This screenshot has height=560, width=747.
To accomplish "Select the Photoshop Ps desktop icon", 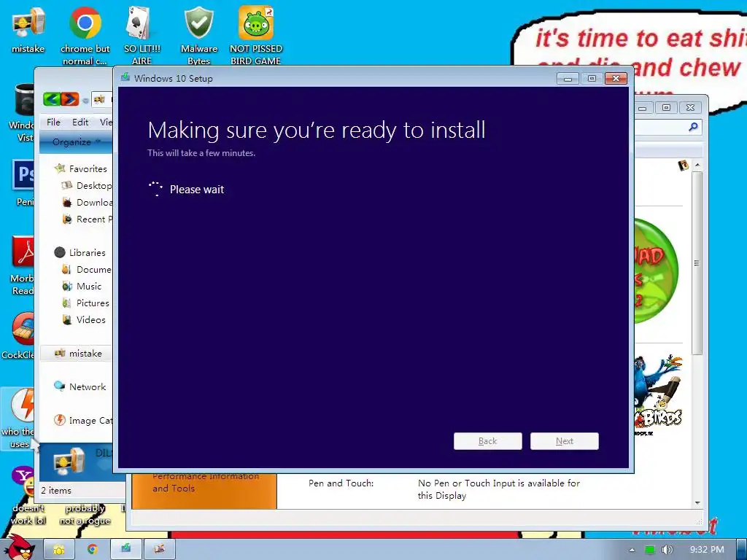I will [23, 175].
